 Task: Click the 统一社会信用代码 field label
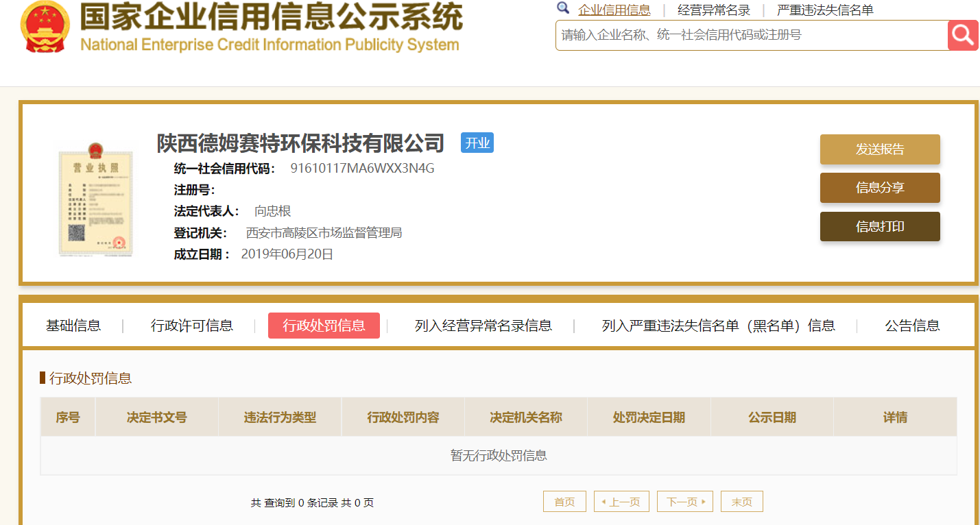click(x=225, y=169)
